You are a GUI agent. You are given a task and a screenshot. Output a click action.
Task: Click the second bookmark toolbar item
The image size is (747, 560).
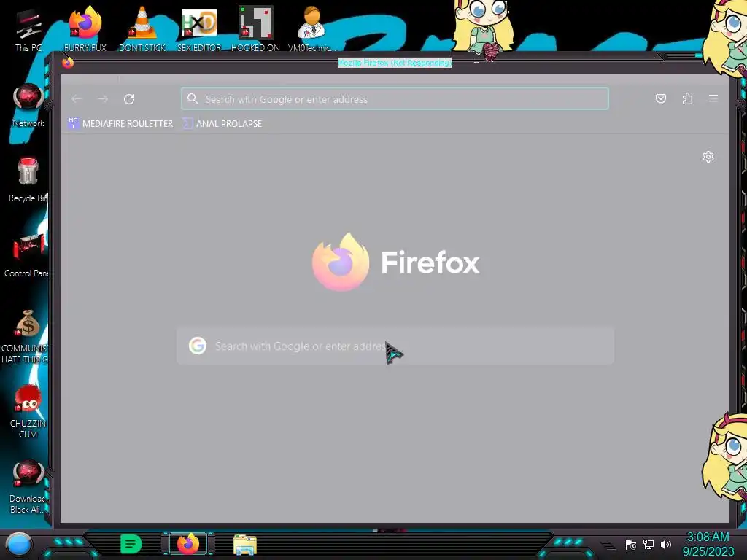click(222, 123)
